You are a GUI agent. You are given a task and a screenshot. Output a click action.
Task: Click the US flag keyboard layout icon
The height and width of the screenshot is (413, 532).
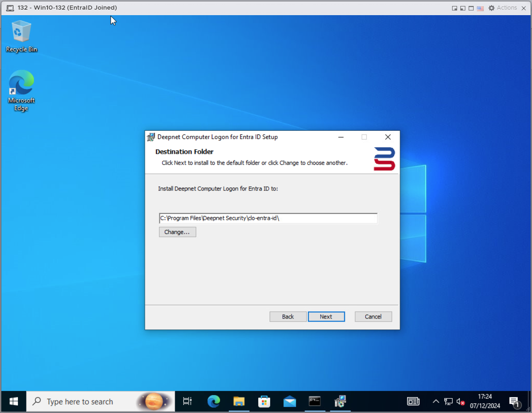(x=480, y=8)
